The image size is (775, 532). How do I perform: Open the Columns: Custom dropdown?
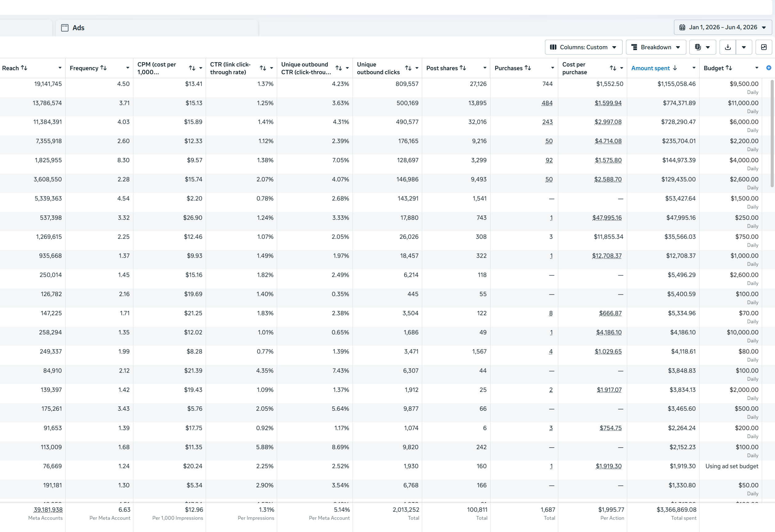tap(583, 47)
